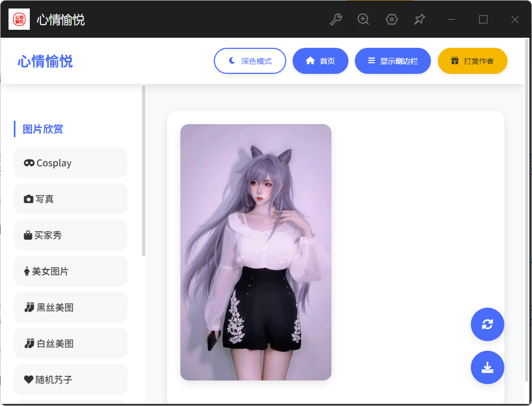532x406 pixels.
Task: Select 写真 category in sidebar
Action: (71, 199)
